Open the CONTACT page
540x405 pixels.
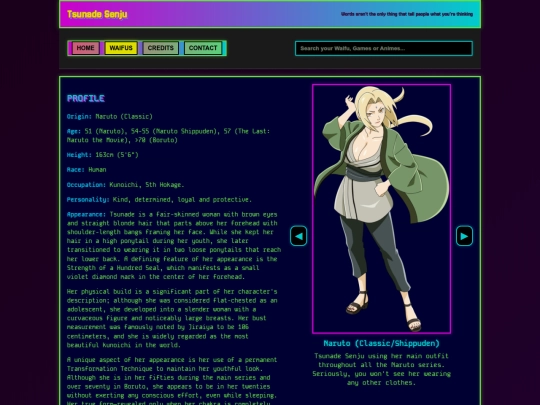[x=203, y=48]
